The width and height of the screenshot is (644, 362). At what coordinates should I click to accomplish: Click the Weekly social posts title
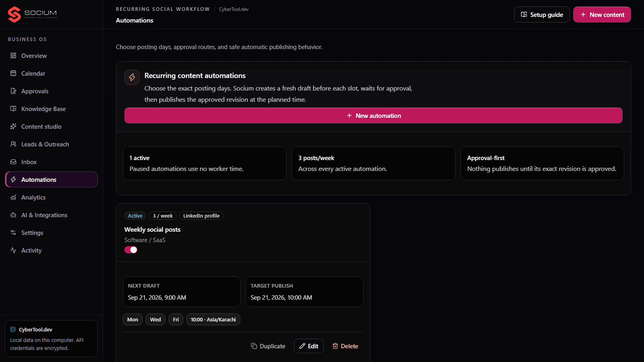click(152, 229)
